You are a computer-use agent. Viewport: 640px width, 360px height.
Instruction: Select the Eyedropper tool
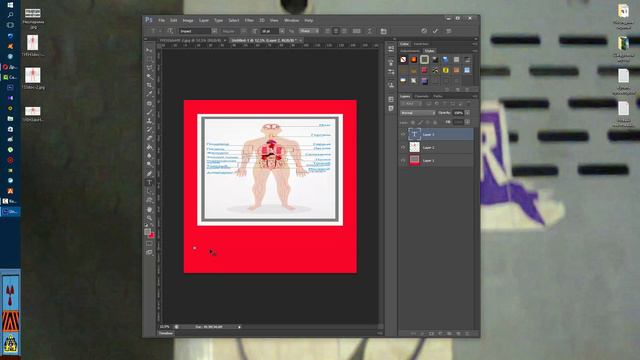pos(149,93)
